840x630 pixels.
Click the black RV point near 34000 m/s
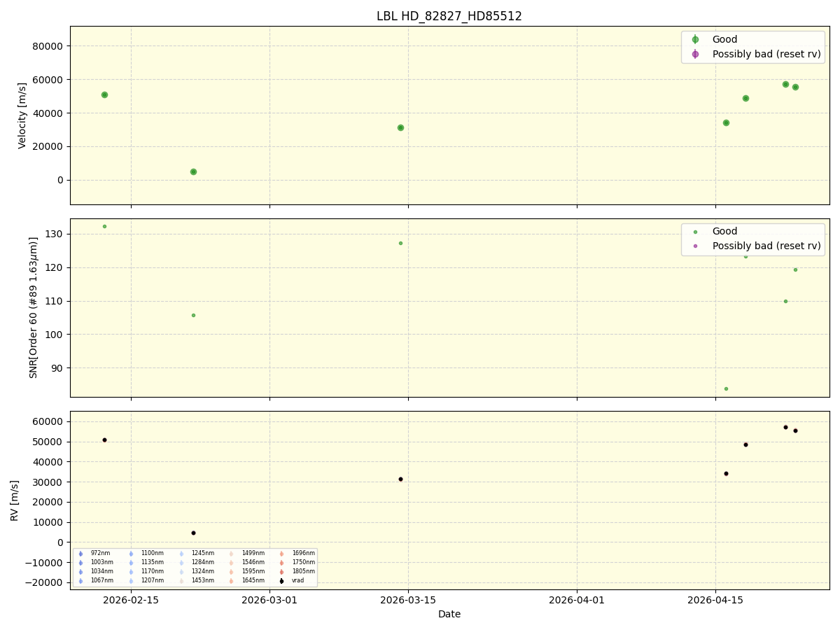pyautogui.click(x=726, y=473)
